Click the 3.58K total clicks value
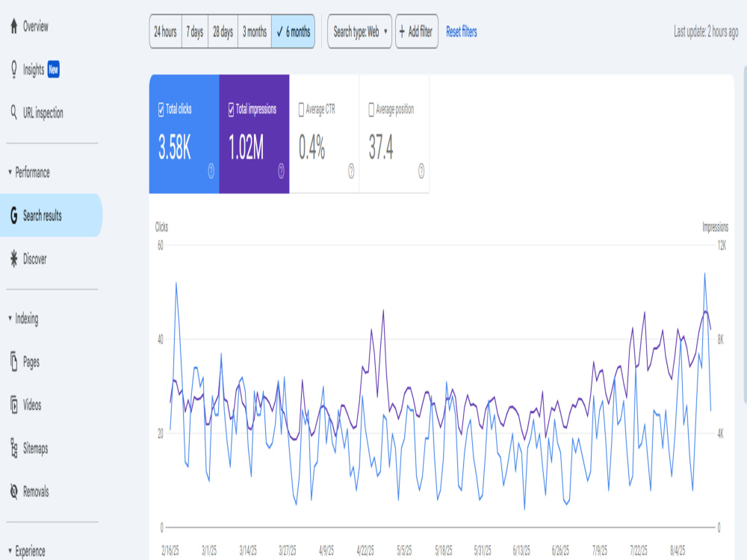Image resolution: width=747 pixels, height=560 pixels. click(174, 146)
